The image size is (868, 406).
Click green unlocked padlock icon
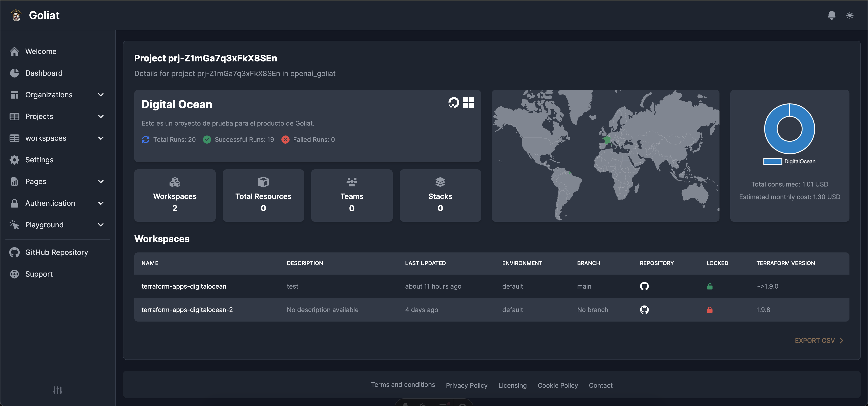click(709, 286)
